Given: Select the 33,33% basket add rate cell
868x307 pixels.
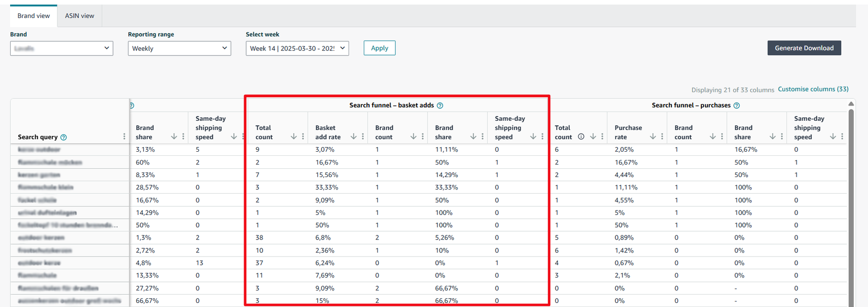Looking at the screenshot, I should 327,187.
